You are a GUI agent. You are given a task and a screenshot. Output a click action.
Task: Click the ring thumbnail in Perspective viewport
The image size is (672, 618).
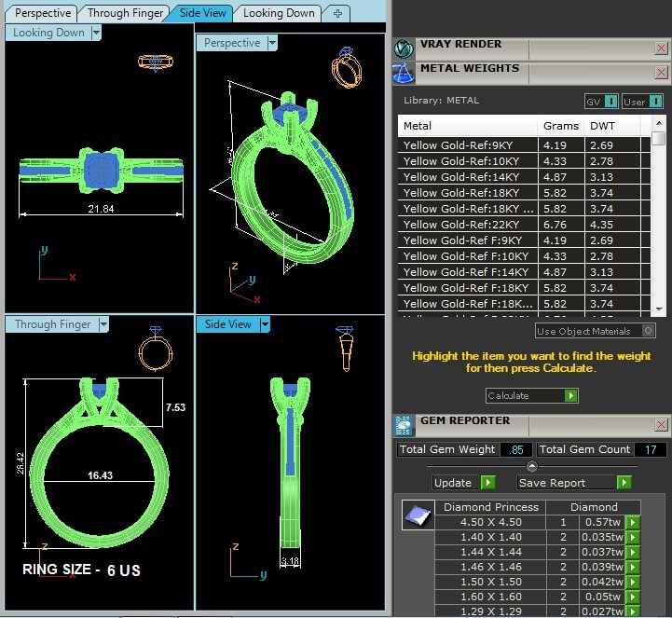point(346,66)
